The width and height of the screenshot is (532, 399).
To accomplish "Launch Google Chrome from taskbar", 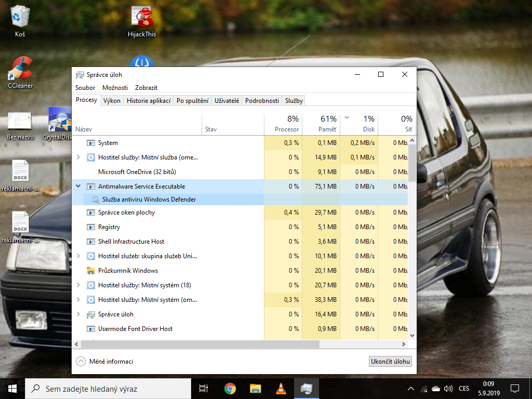I will 230,389.
